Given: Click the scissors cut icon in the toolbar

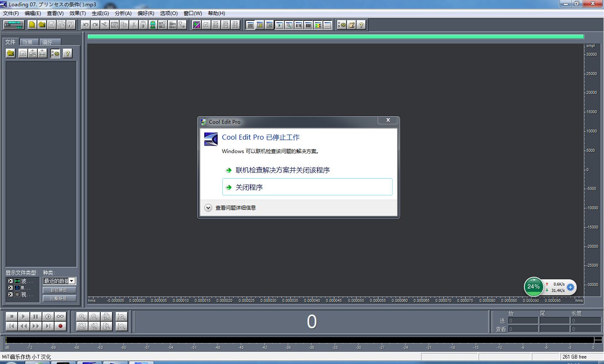Looking at the screenshot, I should (x=134, y=25).
